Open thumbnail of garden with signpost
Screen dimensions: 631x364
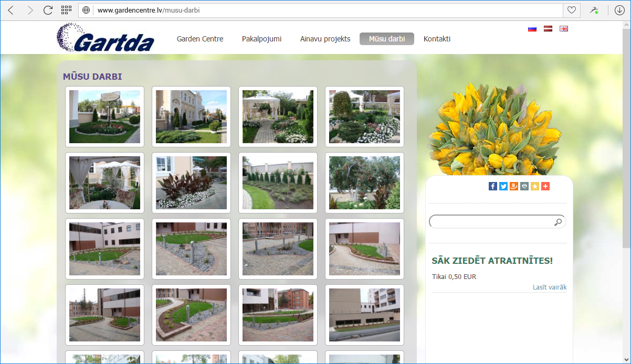click(104, 116)
